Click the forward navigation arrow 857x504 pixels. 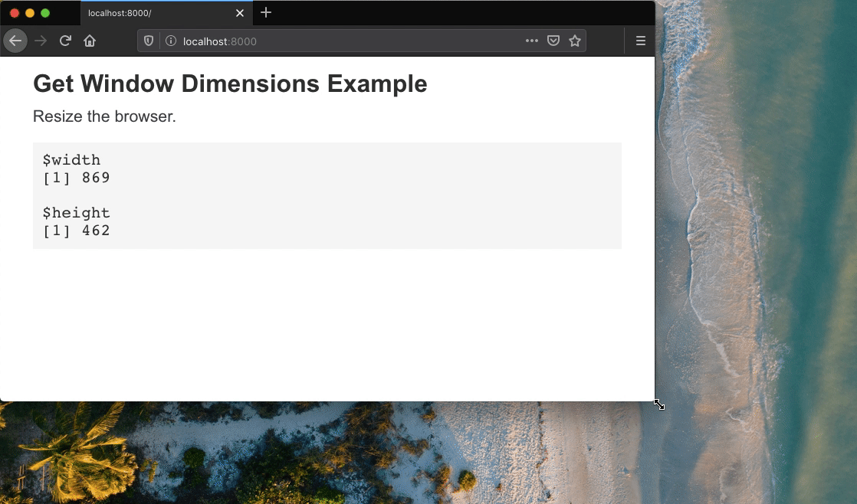[x=40, y=41]
